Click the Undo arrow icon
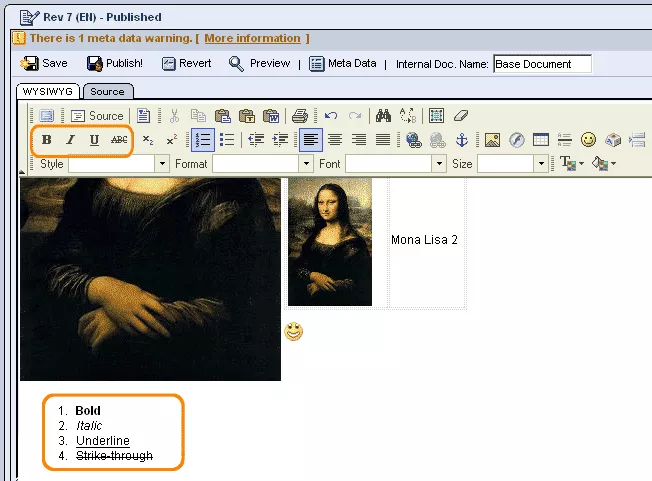This screenshot has height=481, width=652. (331, 116)
